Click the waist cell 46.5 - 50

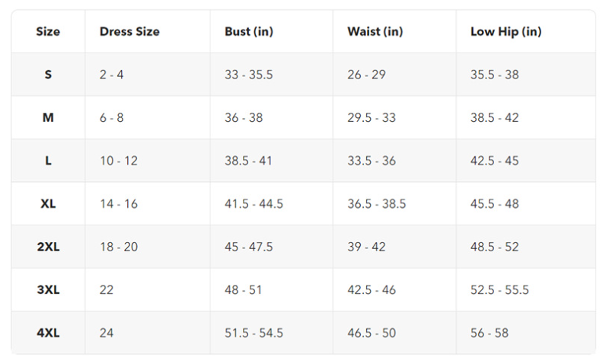(x=372, y=333)
